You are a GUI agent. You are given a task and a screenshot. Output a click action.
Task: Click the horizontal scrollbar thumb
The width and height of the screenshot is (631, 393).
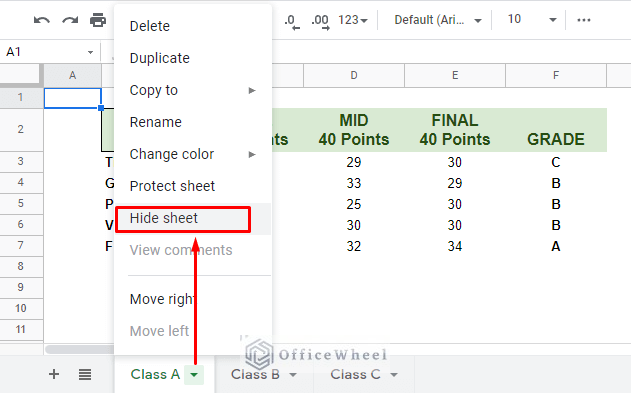point(80,349)
